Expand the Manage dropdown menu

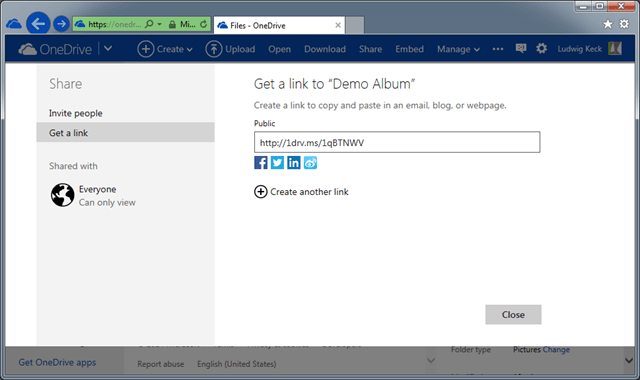click(458, 49)
